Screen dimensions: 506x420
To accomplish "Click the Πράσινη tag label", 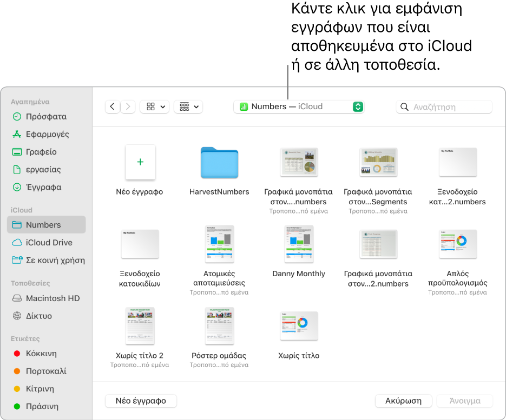I will (42, 406).
